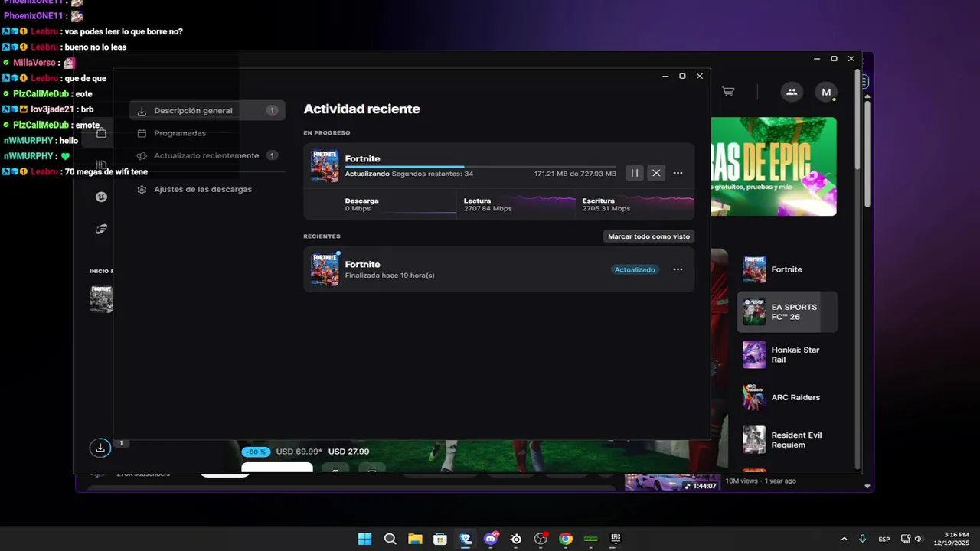Screen dimensions: 980x551
Task: Open downloads icon at launcher bottom left
Action: (100, 448)
